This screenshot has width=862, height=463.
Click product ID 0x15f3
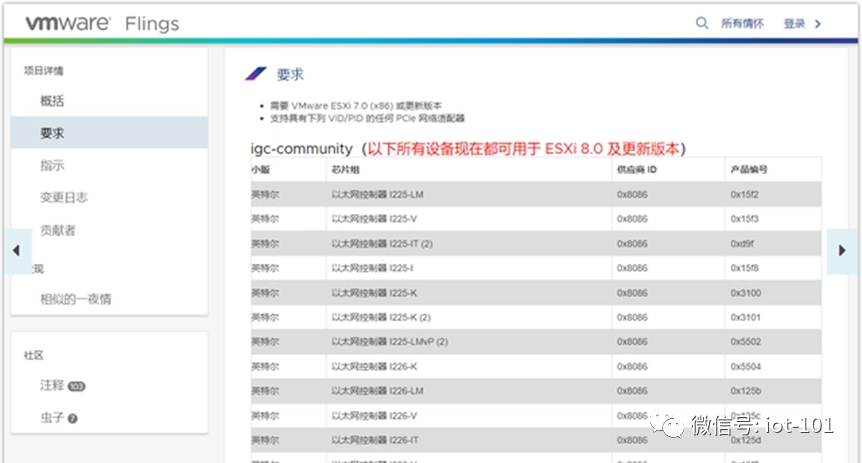(x=744, y=219)
